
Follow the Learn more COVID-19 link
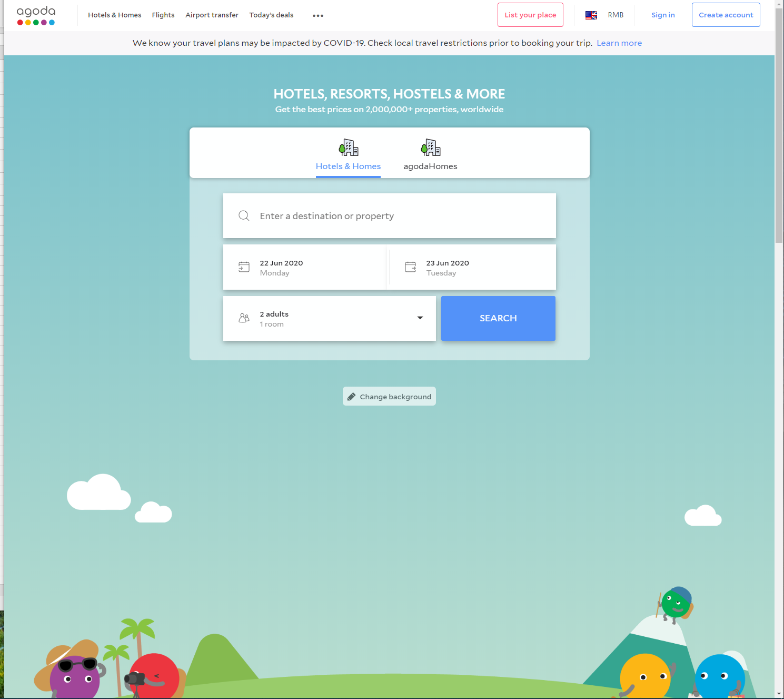[x=619, y=43]
